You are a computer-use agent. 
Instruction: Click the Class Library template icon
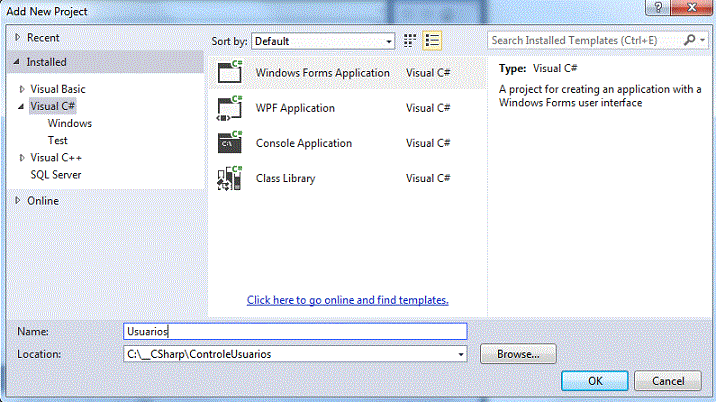click(230, 178)
